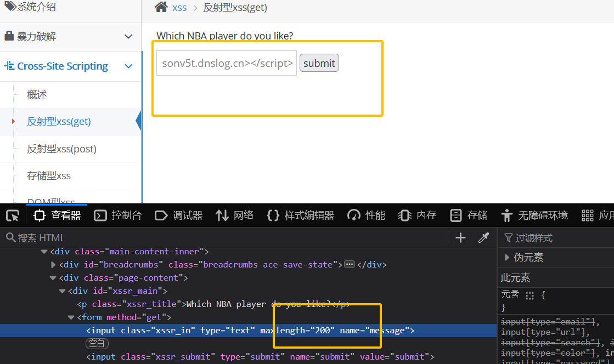Click the 搜索 HTML search field
This screenshot has width=614, height=364.
click(223, 237)
